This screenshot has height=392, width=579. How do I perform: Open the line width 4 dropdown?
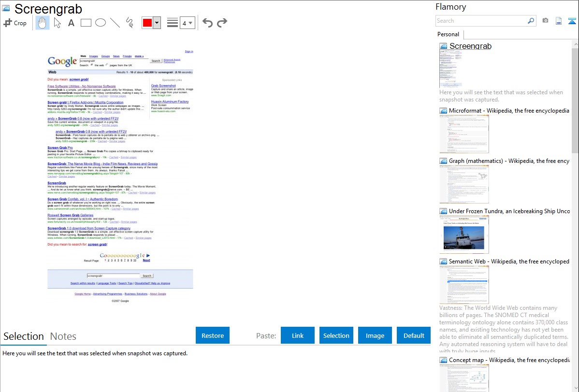click(187, 23)
